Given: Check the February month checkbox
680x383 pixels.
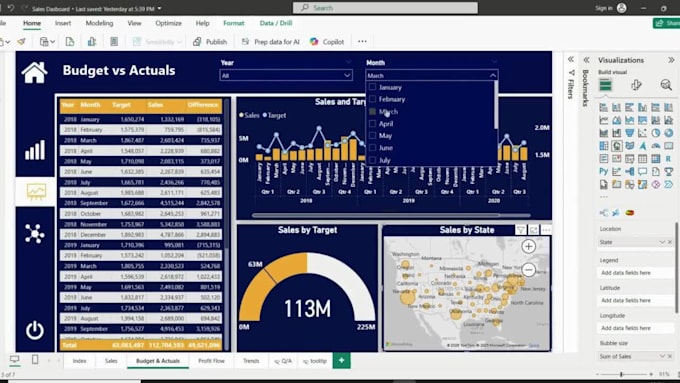Looking at the screenshot, I should [372, 99].
